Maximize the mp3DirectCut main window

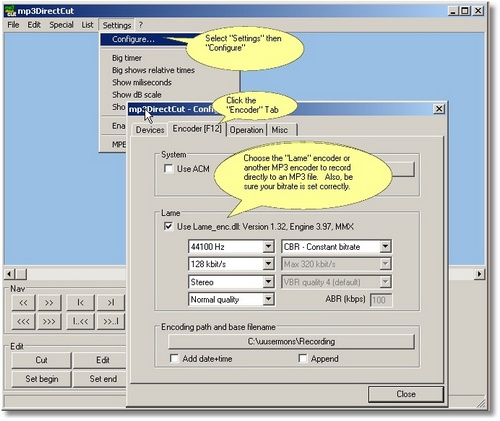464,11
